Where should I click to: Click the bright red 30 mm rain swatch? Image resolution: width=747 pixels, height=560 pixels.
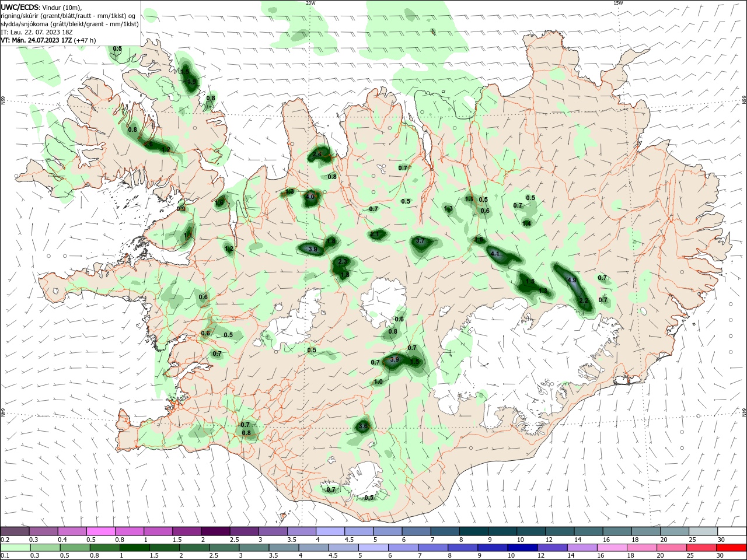732,548
